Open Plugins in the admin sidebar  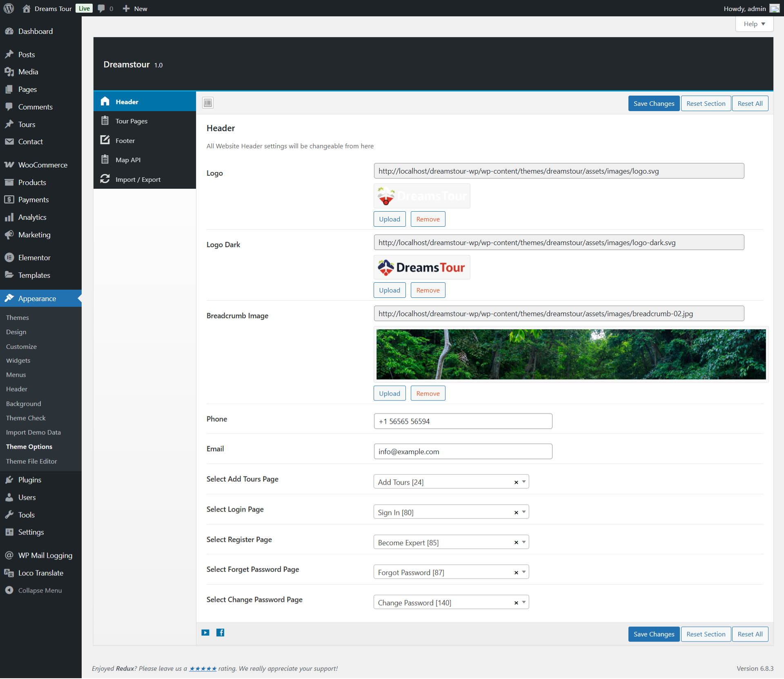pyautogui.click(x=29, y=480)
